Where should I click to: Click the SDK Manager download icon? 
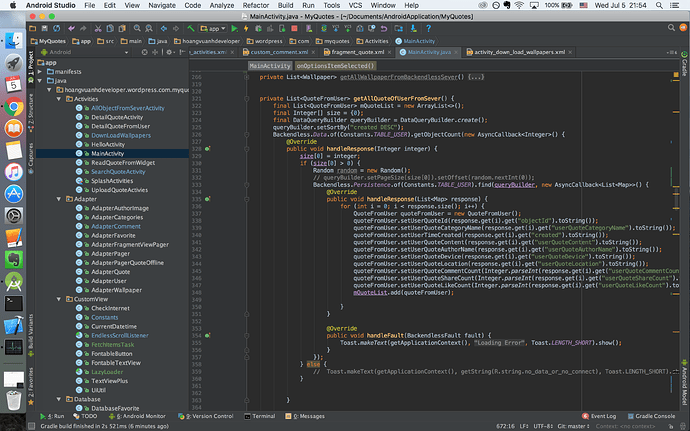[414, 28]
